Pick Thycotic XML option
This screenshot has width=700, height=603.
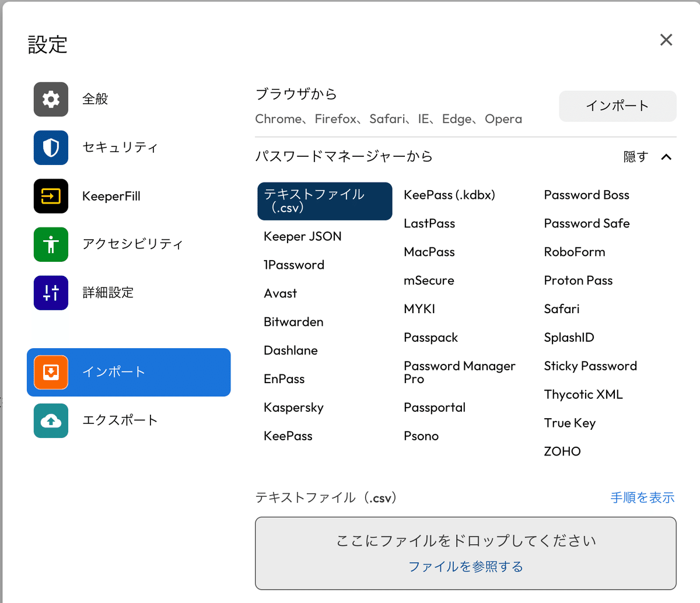[583, 395]
